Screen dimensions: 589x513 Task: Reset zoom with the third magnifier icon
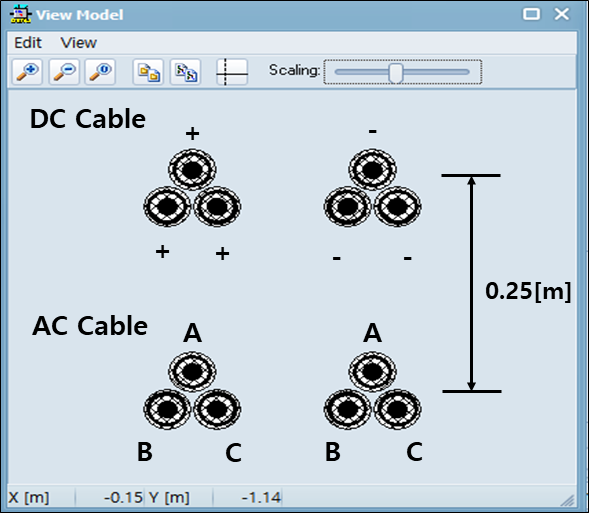coord(100,72)
